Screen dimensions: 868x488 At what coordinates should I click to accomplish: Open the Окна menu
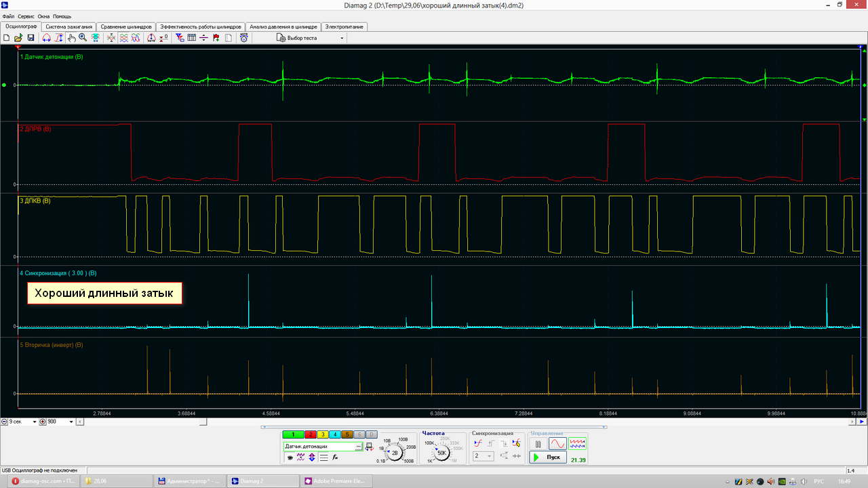tap(43, 16)
